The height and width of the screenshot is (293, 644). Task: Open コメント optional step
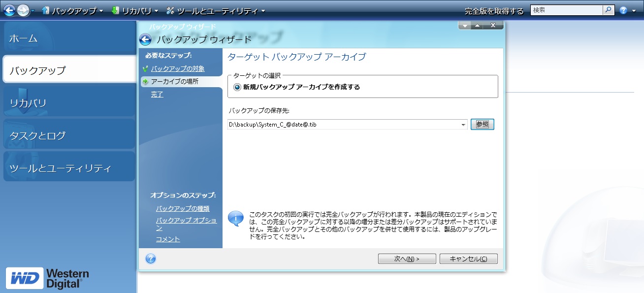(x=168, y=239)
